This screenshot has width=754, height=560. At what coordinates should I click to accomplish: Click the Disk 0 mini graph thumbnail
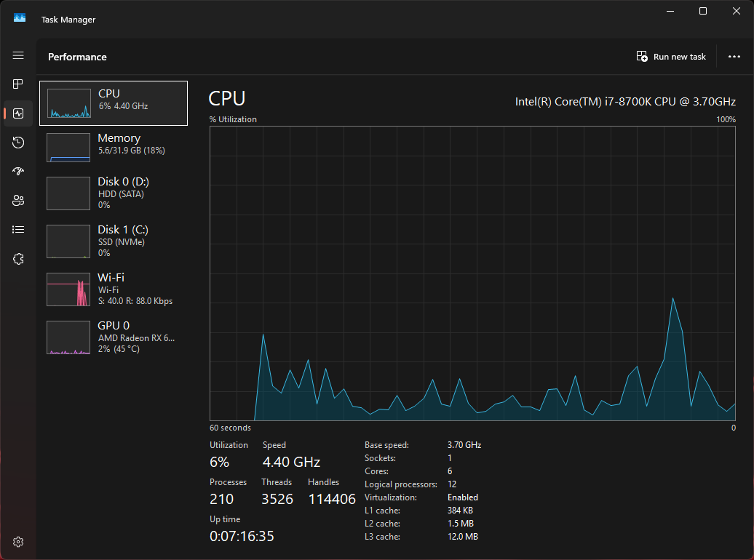point(68,193)
